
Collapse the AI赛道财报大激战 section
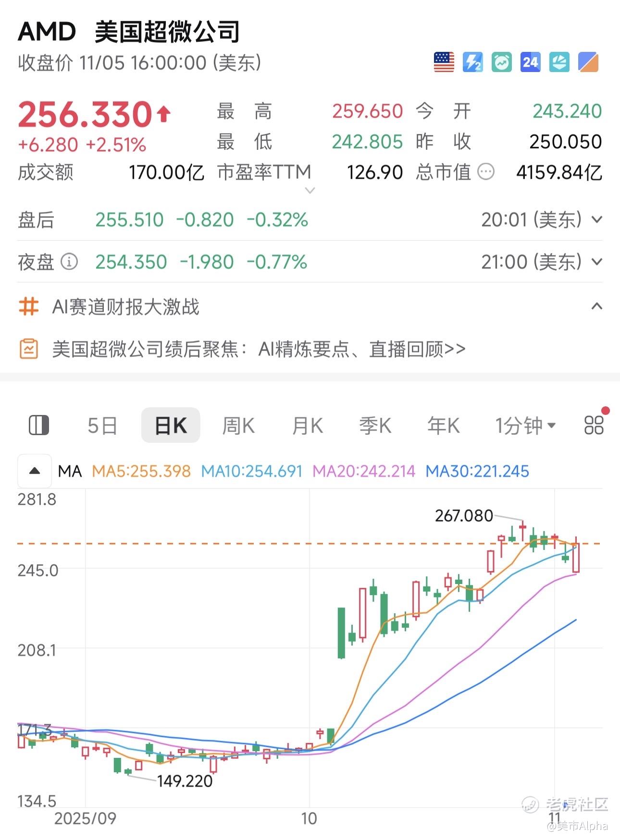point(596,306)
